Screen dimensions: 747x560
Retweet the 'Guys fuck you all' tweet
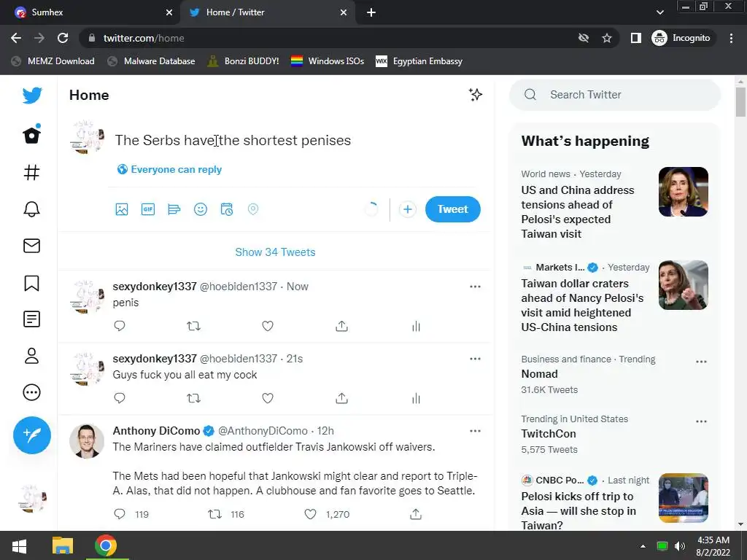[x=193, y=398]
